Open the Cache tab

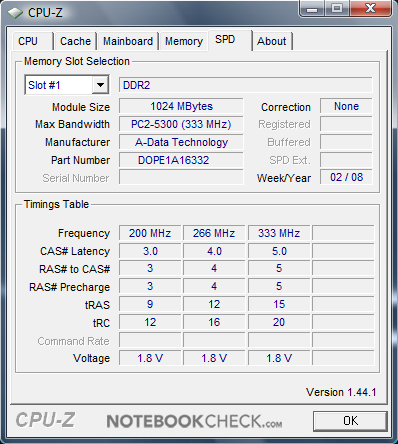point(75,41)
